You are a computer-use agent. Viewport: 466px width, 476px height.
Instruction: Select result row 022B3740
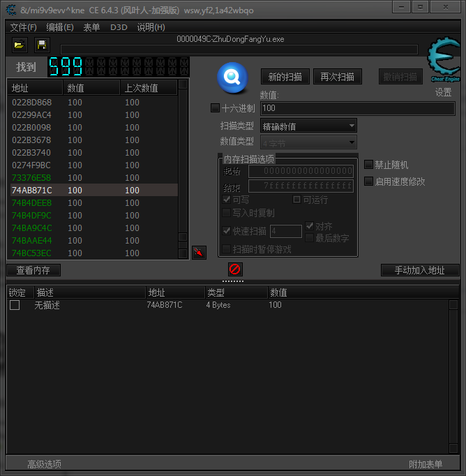pyautogui.click(x=93, y=152)
